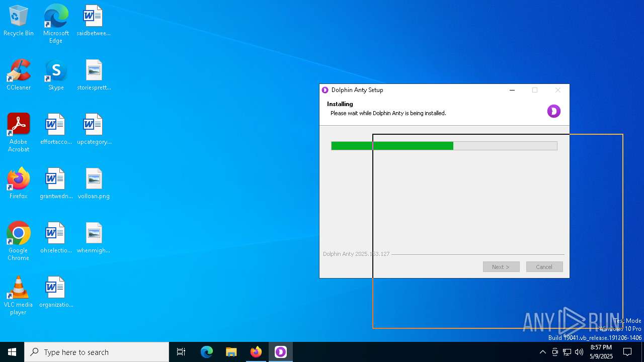Click the Cancel button in setup
644x362 pixels.
pos(544,267)
